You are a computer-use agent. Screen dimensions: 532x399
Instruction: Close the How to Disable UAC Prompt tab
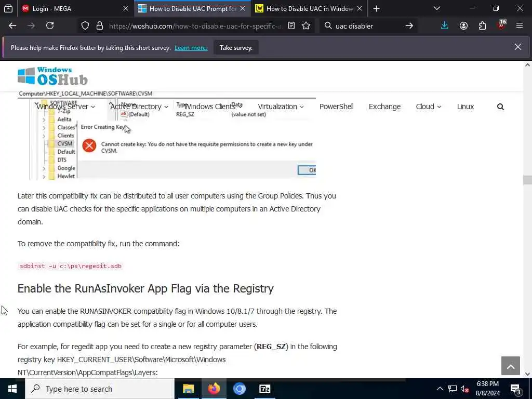click(x=243, y=8)
